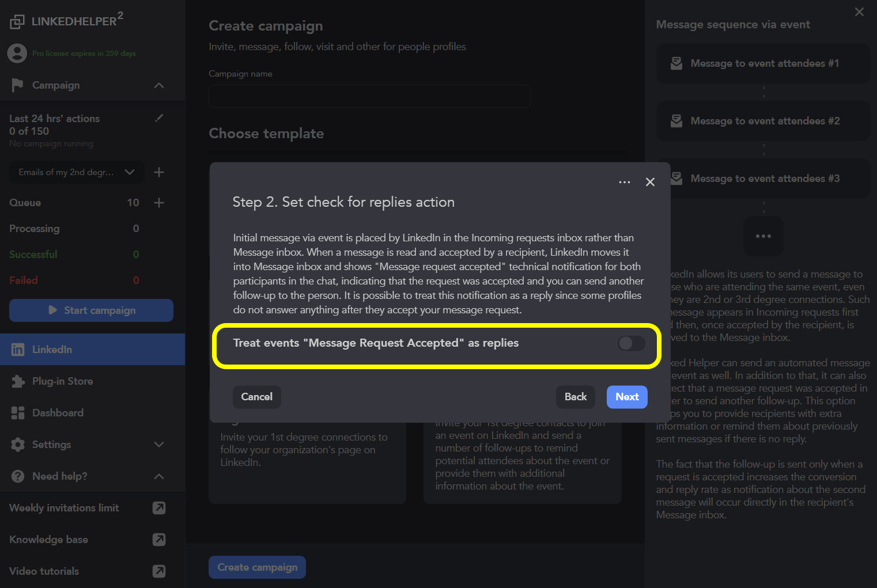
Task: Close the Step 2 dialog
Action: pyautogui.click(x=650, y=182)
